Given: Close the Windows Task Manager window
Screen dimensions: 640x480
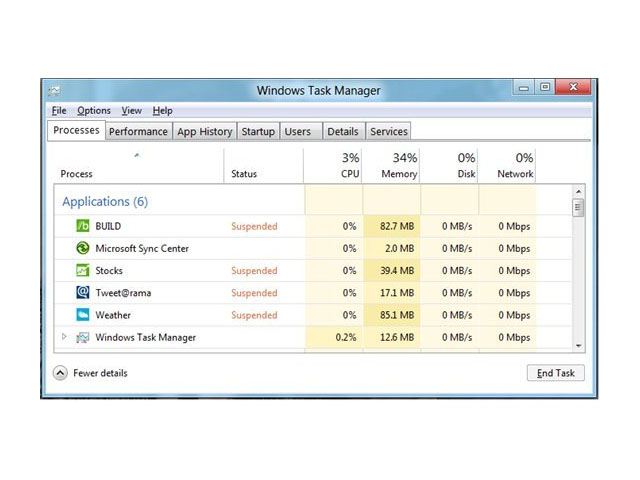Looking at the screenshot, I should point(573,87).
